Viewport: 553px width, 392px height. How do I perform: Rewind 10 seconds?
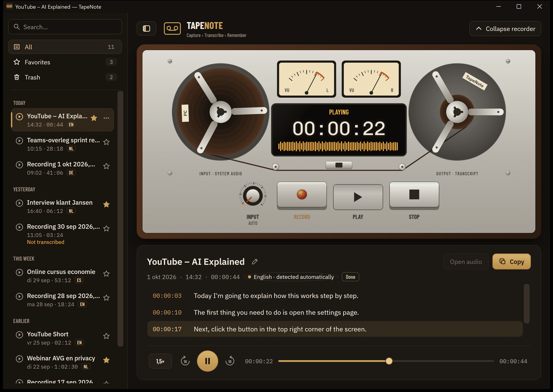coord(185,361)
